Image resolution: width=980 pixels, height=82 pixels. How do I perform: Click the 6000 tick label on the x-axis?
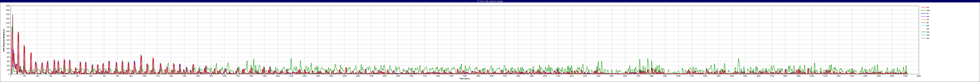pos(812,76)
